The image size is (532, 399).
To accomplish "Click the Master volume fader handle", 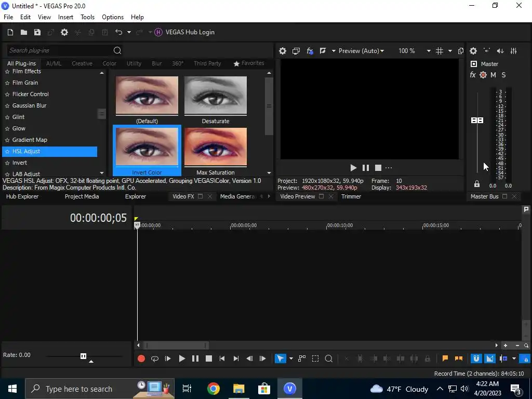I will (x=477, y=121).
